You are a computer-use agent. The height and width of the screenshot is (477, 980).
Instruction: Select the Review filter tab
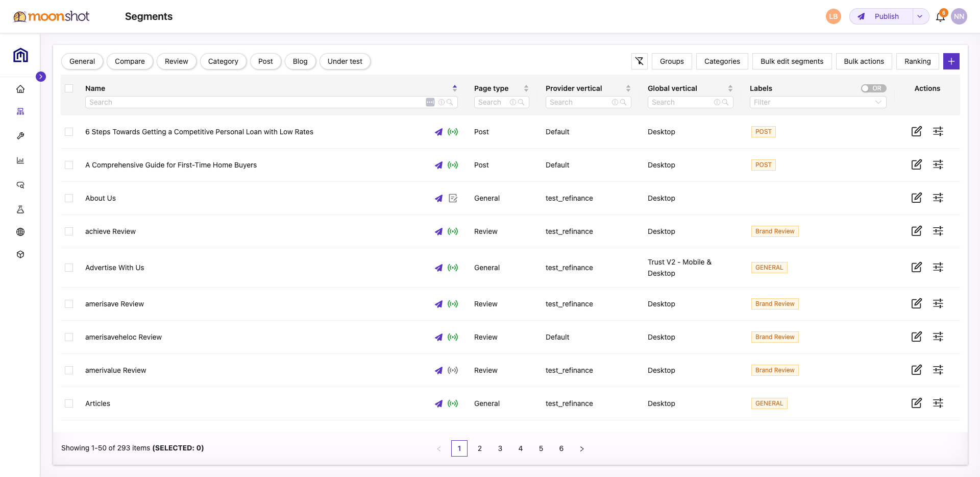(177, 61)
